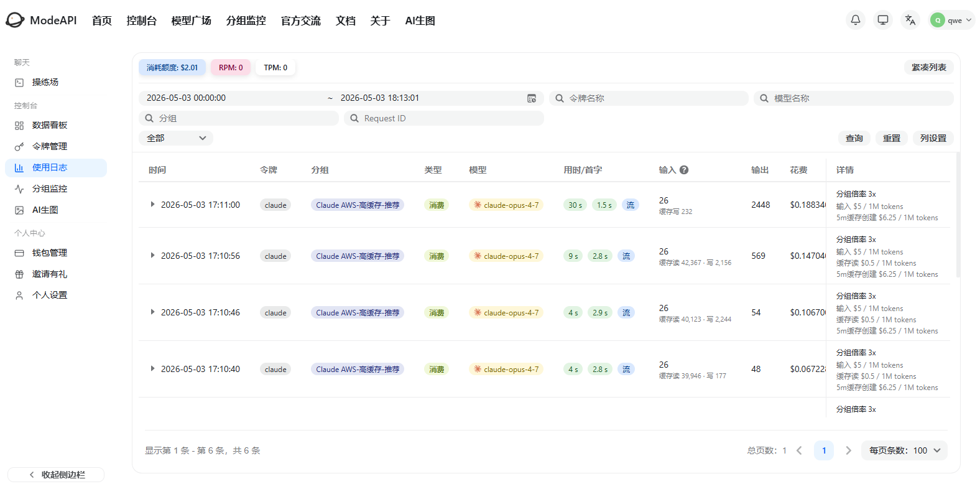Click the 查询 button
This screenshot has height=489, width=980.
pos(854,138)
